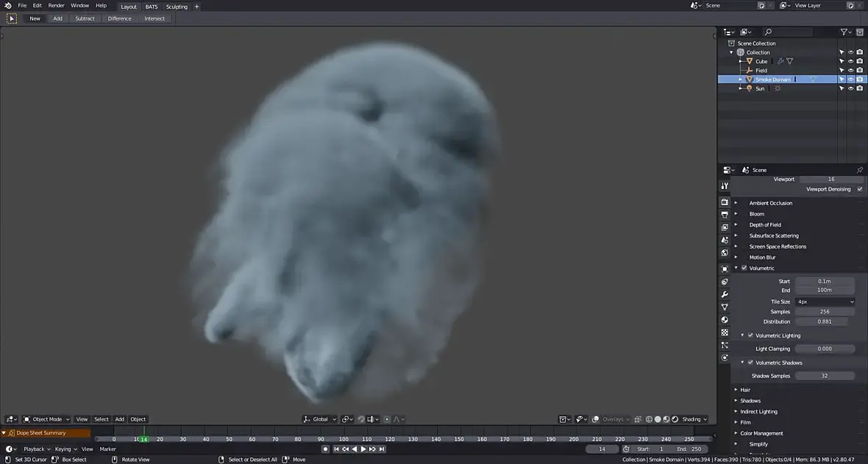
Task: Open the File menu
Action: pyautogui.click(x=22, y=6)
